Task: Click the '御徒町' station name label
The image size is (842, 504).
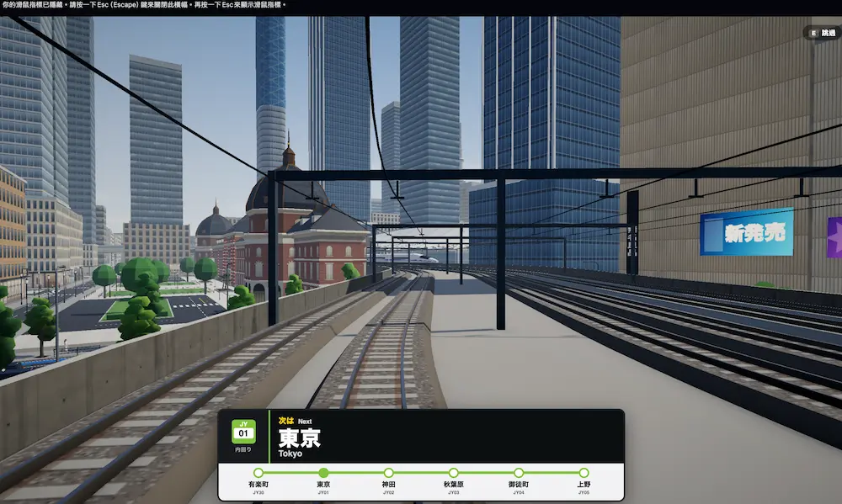Action: pos(518,484)
